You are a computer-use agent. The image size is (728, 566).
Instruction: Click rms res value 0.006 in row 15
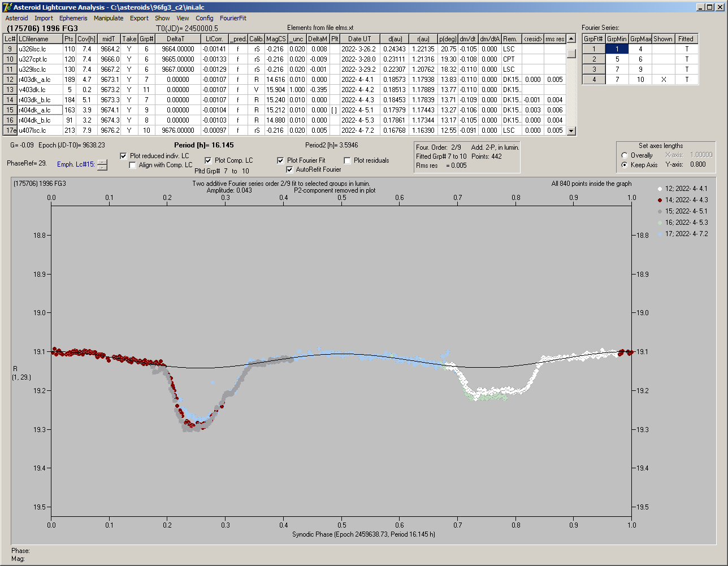[x=554, y=110]
